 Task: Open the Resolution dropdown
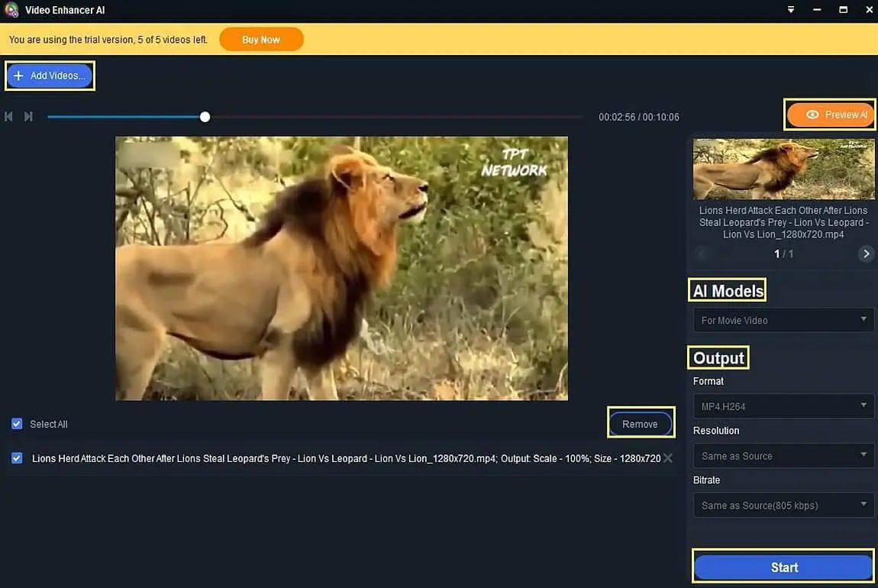click(x=783, y=455)
